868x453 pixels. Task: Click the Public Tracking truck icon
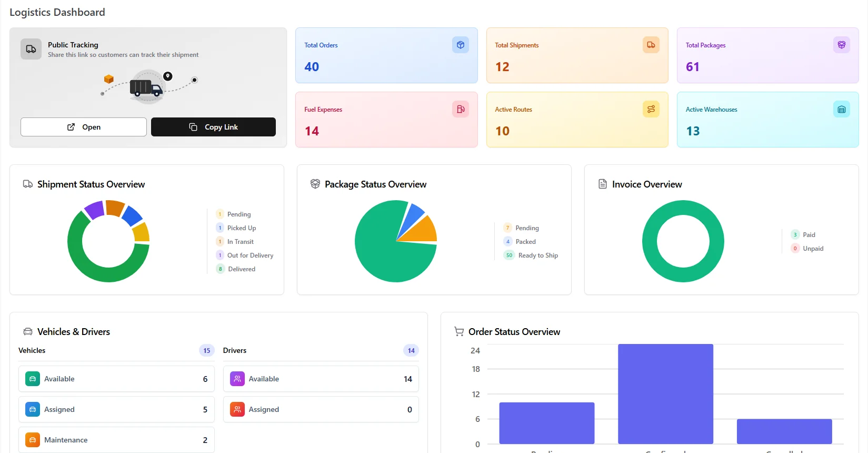coord(31,49)
